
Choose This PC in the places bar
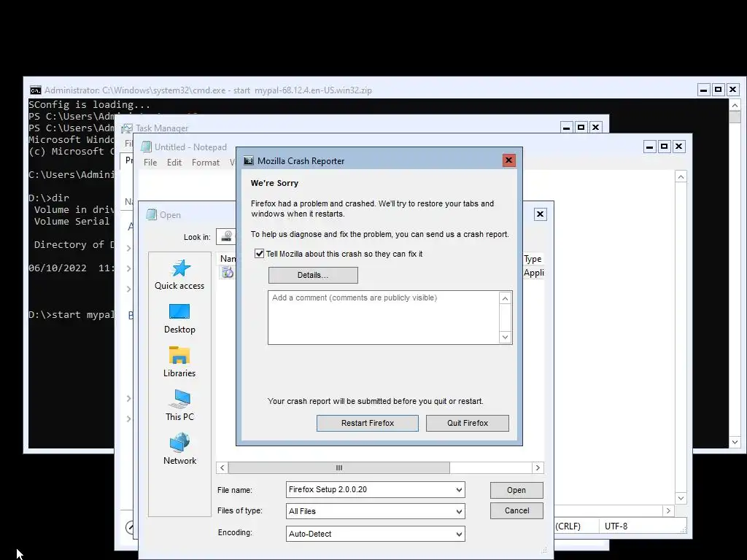tap(179, 405)
